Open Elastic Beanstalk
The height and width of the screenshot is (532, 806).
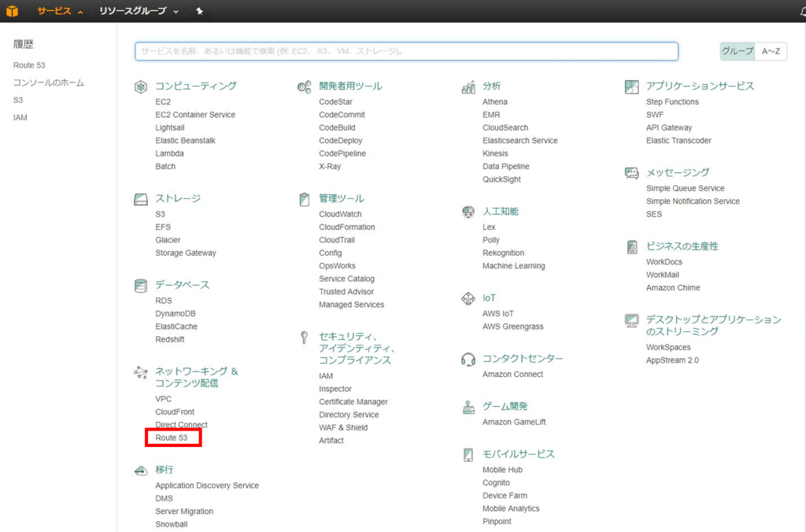(185, 140)
